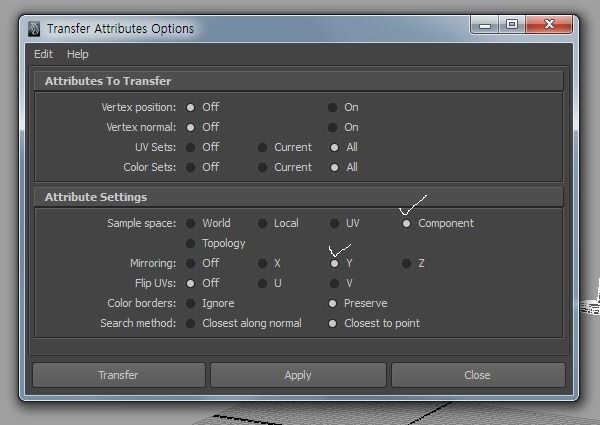Click the Close button at bottom

tap(478, 375)
